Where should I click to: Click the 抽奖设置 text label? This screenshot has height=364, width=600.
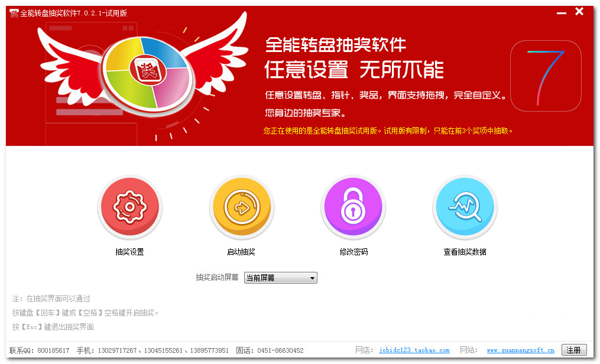[129, 252]
